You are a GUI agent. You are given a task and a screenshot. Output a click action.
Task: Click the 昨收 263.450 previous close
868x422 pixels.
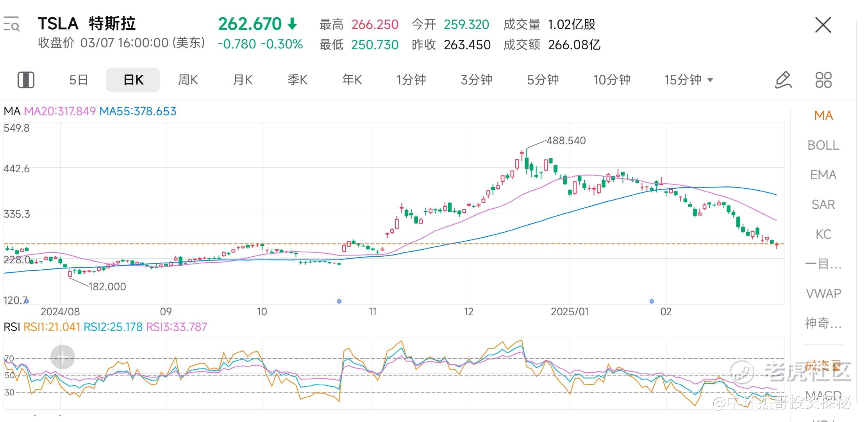(x=451, y=45)
